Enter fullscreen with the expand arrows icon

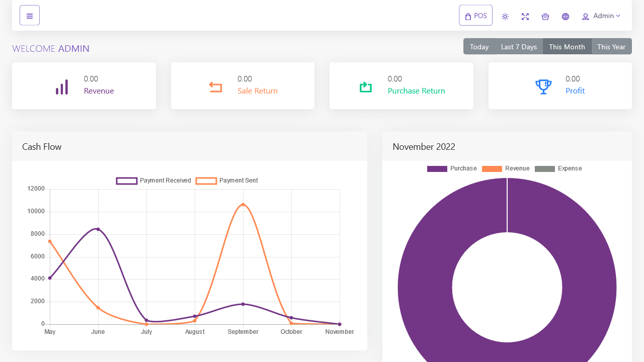click(525, 17)
